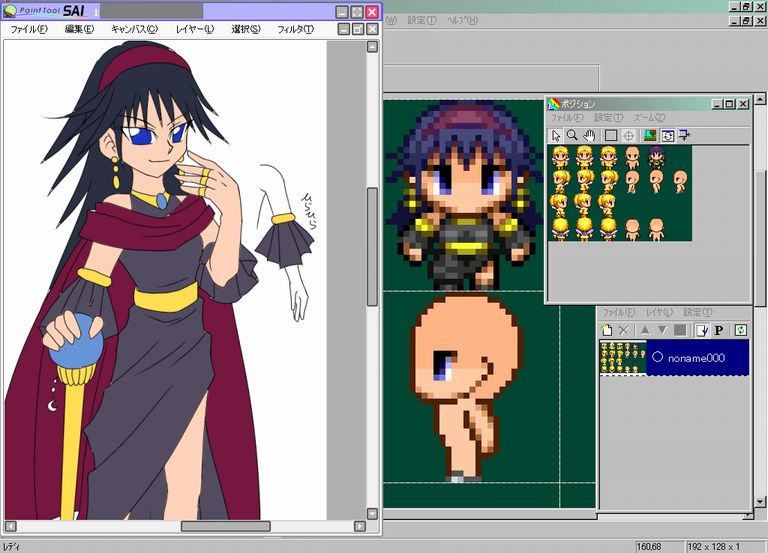Click the SAI canvas vertical scrollbar thumb
768x553 pixels.
tap(372, 246)
